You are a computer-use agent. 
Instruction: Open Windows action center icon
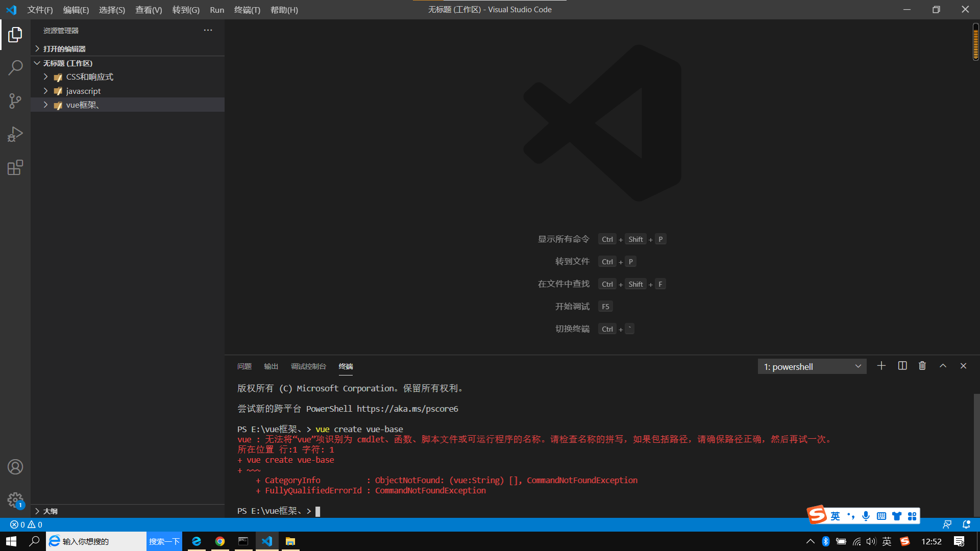959,541
